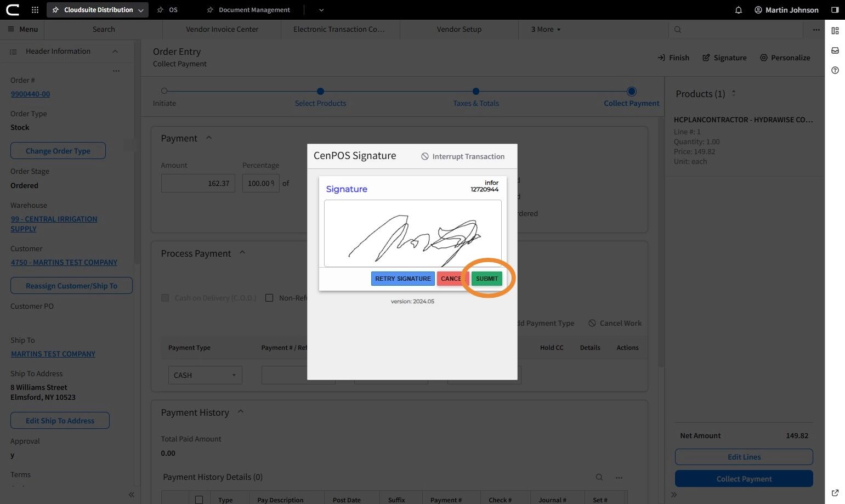Screen dimensions: 845x504
Task: Click the Personalize gear icon
Action: point(763,58)
